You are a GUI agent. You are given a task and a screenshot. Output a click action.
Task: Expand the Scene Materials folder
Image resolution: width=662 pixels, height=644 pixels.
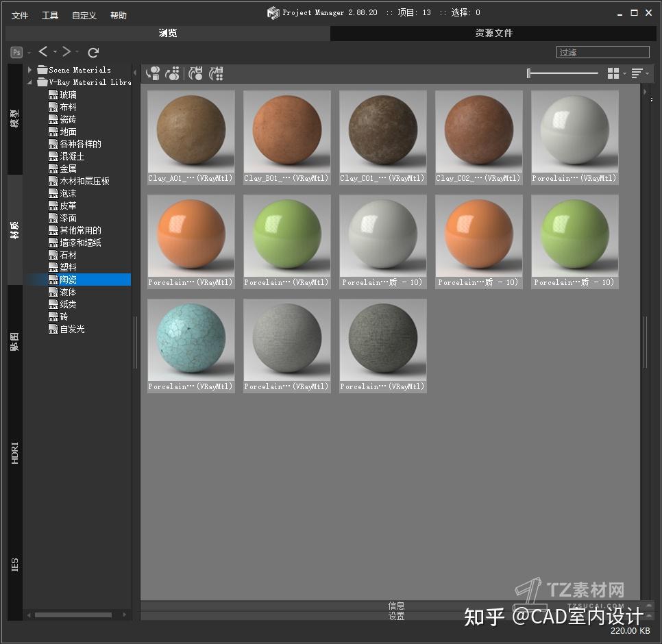click(29, 69)
